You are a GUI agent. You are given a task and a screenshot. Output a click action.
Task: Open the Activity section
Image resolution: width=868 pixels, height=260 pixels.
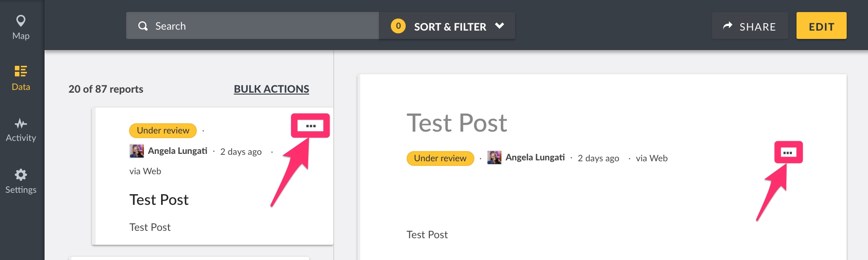[21, 130]
